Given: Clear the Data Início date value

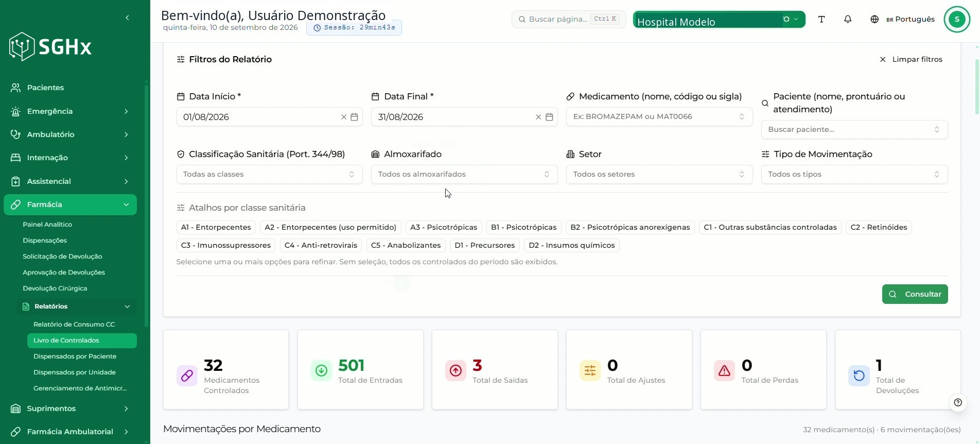Looking at the screenshot, I should click(344, 117).
